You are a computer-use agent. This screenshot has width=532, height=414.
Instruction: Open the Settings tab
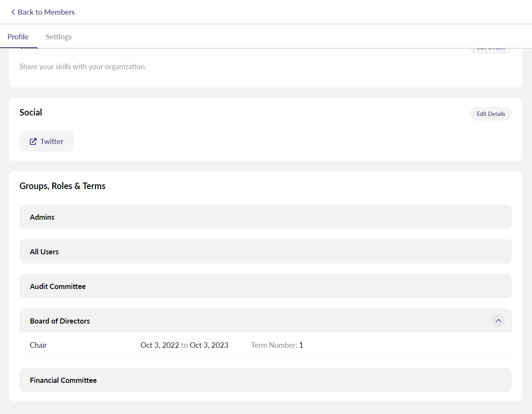[59, 37]
